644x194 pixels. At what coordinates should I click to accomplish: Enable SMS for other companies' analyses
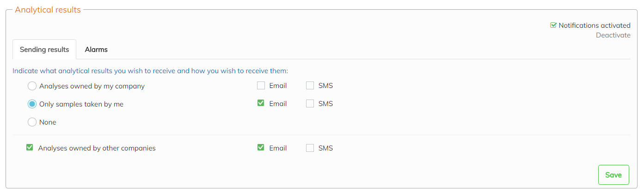pyautogui.click(x=310, y=148)
